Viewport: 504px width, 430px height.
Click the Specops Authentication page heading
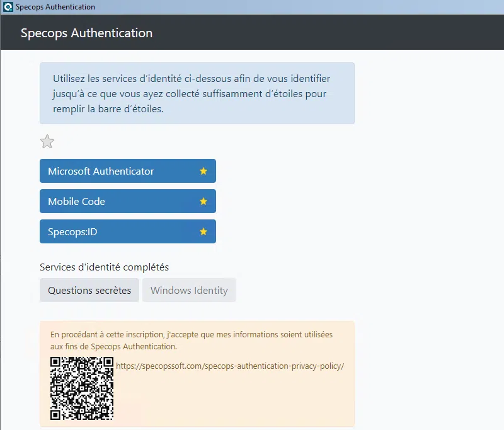pyautogui.click(x=86, y=33)
